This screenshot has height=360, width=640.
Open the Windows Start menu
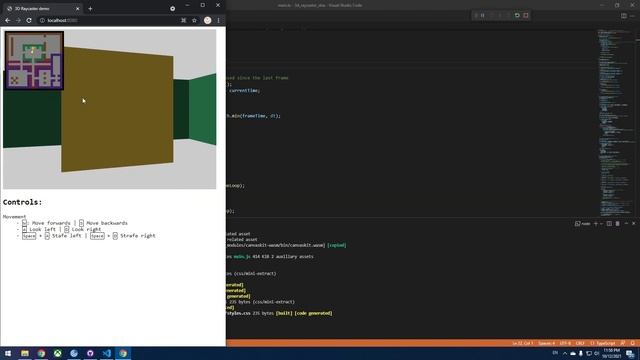8,353
